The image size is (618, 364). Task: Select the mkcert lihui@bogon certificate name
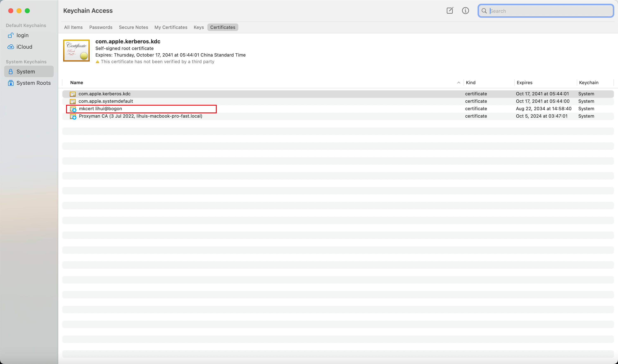(100, 109)
